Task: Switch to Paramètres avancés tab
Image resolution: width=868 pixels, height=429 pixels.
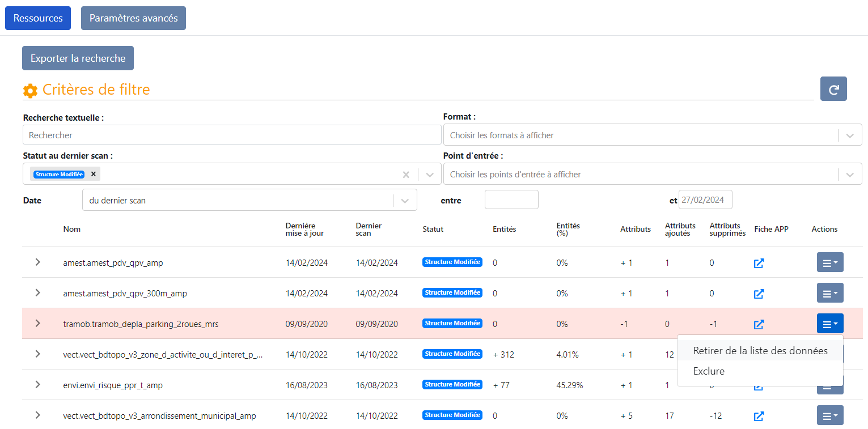Action: click(133, 18)
